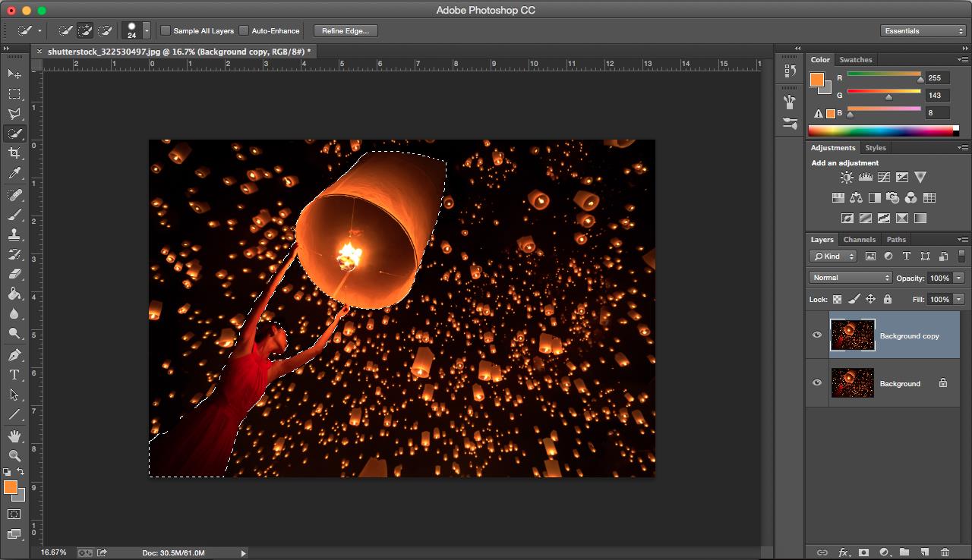Screen dimensions: 972x560
Task: Enable the Auto-Enhance checkbox
Action: 244,31
